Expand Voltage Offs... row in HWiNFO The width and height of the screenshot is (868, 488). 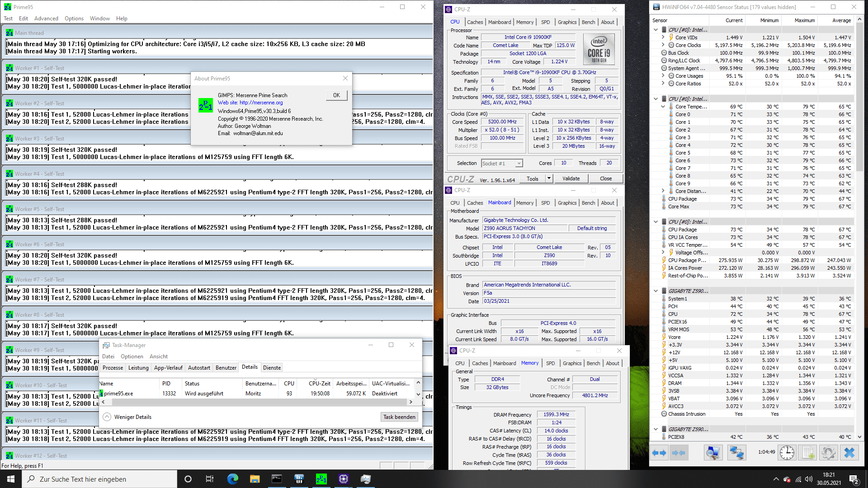point(663,253)
